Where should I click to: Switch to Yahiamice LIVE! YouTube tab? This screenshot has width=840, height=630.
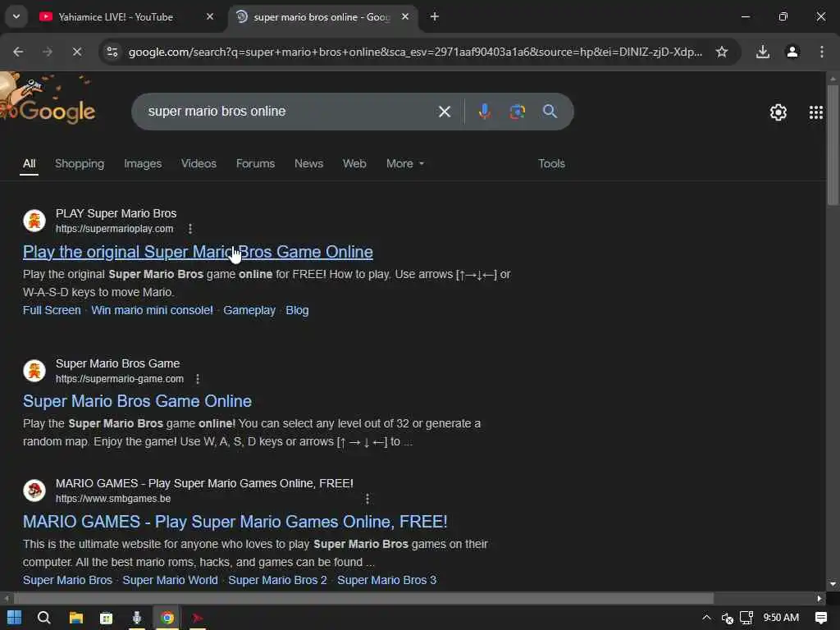(116, 17)
